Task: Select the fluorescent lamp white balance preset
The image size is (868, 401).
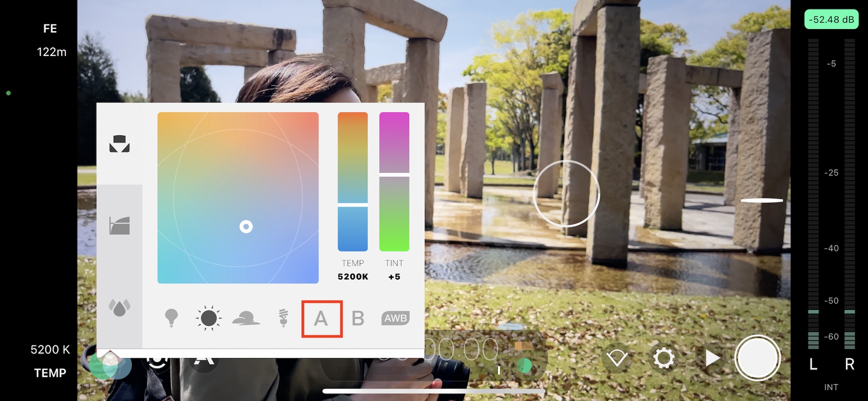Action: click(283, 318)
